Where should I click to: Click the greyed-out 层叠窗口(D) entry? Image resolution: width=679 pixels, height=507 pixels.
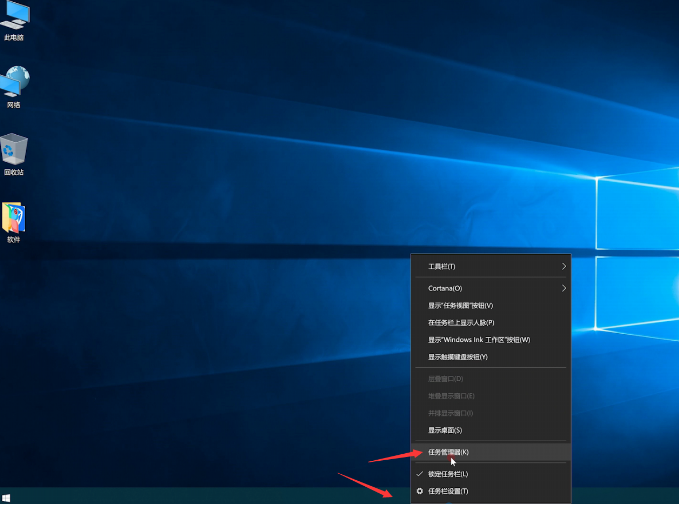pyautogui.click(x=445, y=379)
